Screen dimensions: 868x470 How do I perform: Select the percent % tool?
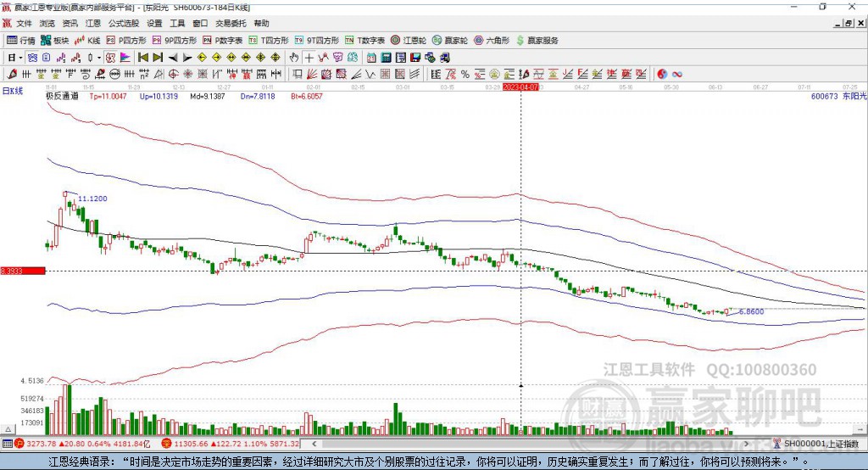tap(465, 75)
